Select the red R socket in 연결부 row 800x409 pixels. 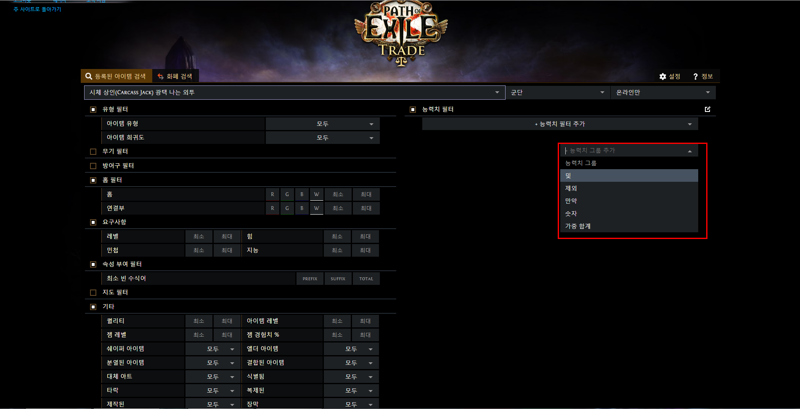pos(272,208)
